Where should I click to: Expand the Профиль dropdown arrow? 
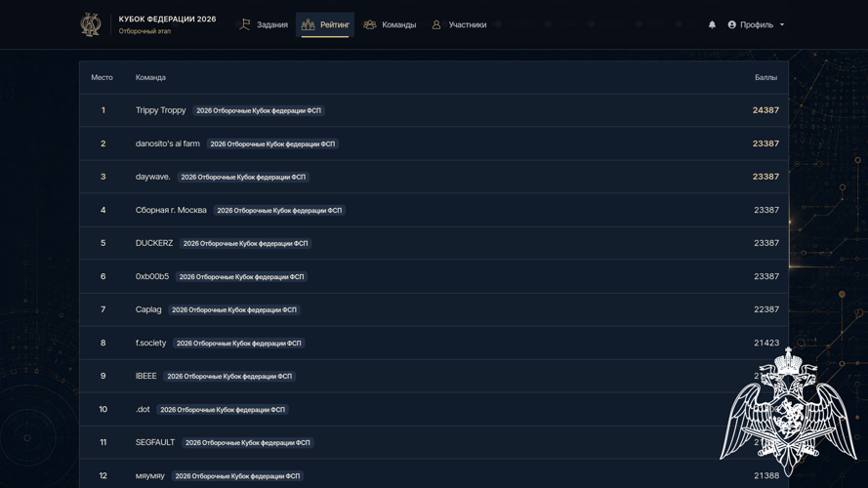click(782, 25)
